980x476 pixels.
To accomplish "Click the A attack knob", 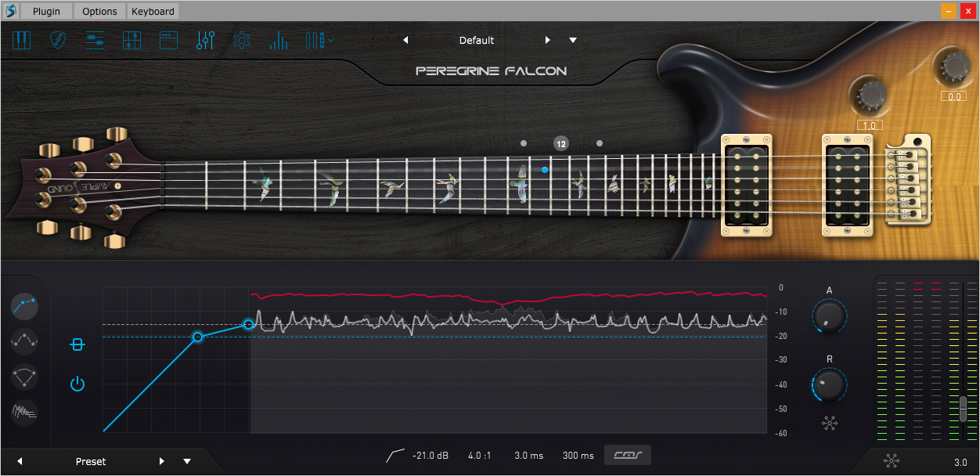I will click(x=829, y=316).
